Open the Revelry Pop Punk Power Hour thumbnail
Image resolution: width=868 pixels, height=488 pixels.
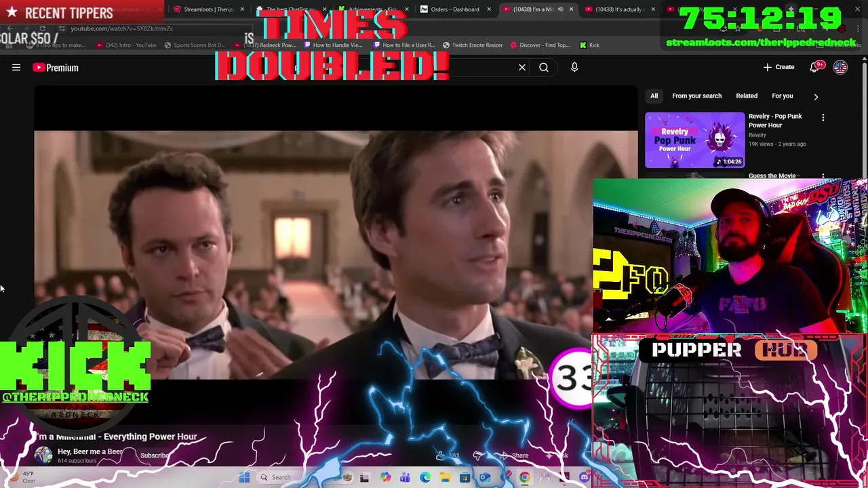(x=694, y=140)
